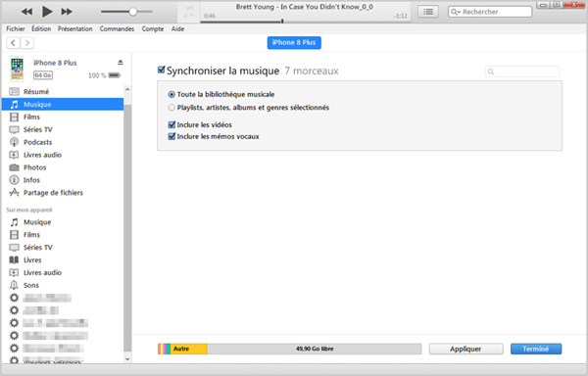Select Films under Sur mon appareil

point(63,235)
